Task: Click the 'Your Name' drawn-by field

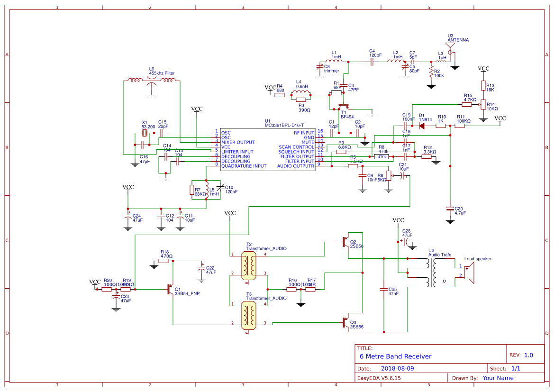Action: 498,378
